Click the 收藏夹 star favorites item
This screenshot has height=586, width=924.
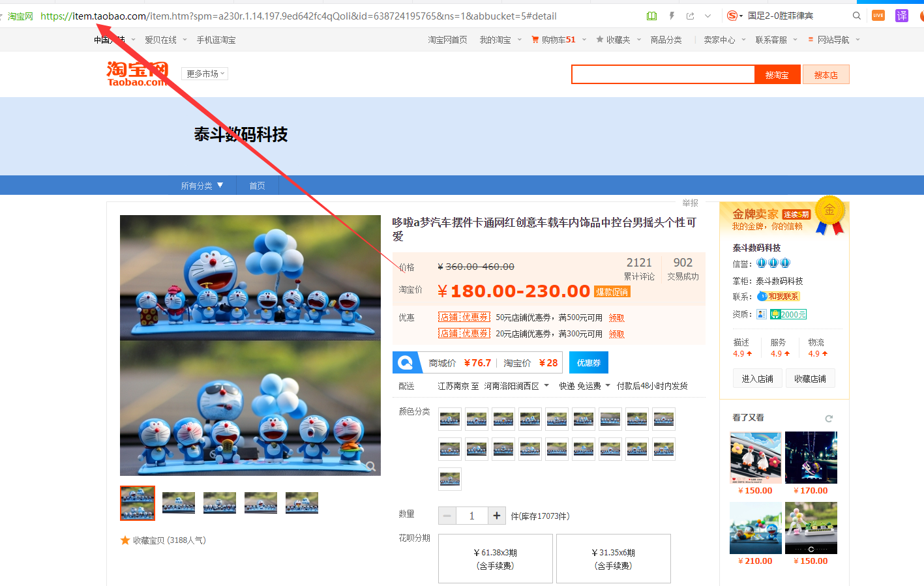(x=613, y=40)
